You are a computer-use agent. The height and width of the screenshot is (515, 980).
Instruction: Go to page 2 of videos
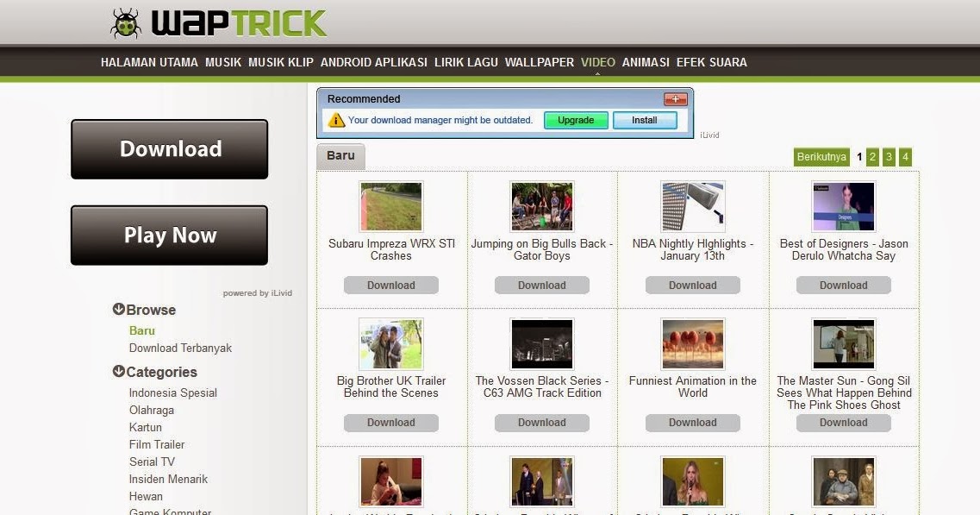(872, 157)
